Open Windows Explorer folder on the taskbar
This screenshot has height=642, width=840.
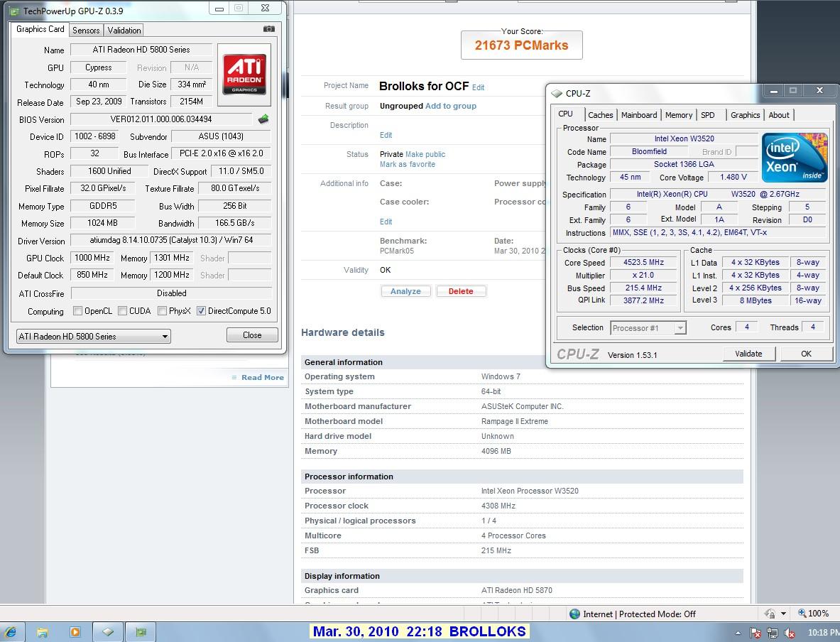click(x=43, y=632)
